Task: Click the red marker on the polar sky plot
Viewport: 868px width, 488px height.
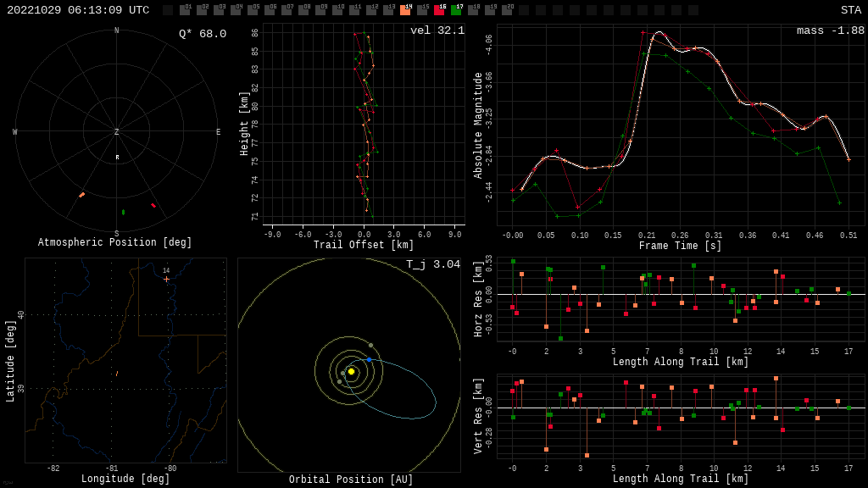Action: [x=153, y=206]
